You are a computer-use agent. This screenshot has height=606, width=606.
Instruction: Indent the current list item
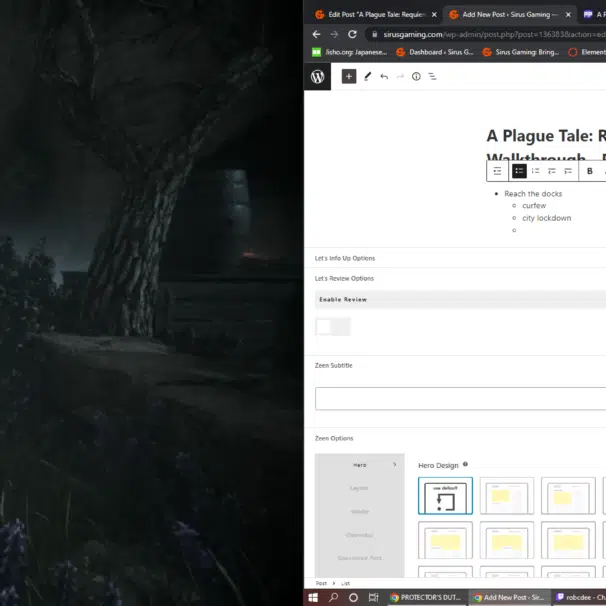(567, 171)
